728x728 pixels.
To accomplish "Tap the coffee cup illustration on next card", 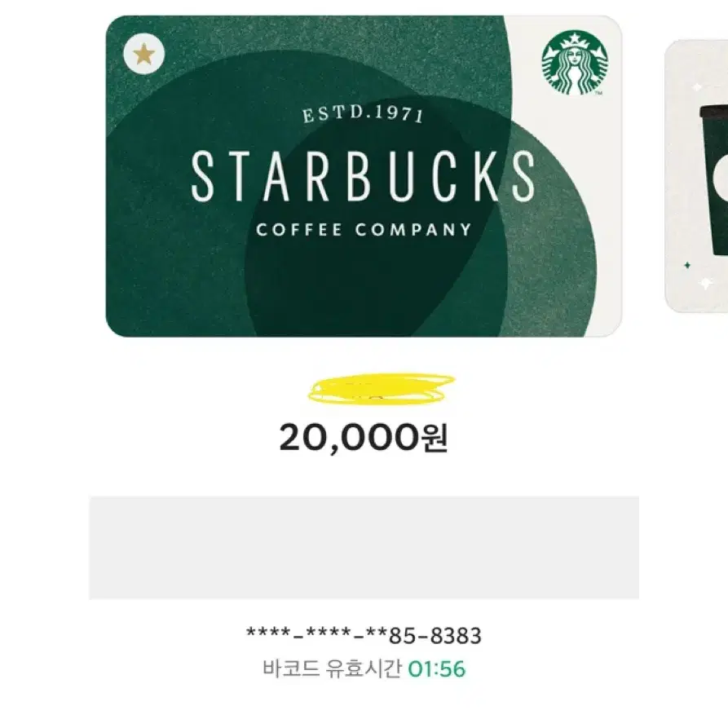I will point(714,180).
